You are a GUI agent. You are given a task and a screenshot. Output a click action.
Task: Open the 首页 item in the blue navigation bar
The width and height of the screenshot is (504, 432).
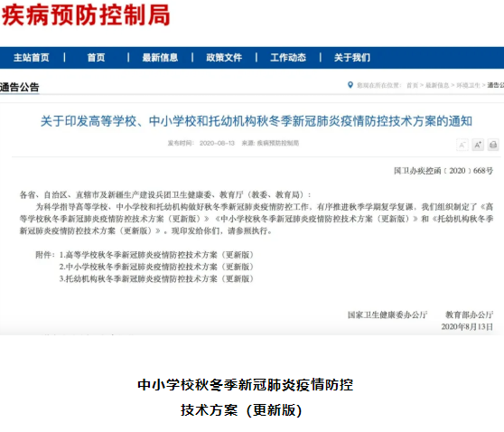point(96,58)
